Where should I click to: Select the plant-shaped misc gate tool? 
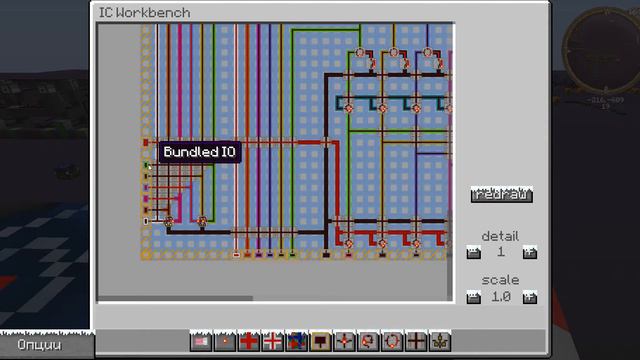440,341
